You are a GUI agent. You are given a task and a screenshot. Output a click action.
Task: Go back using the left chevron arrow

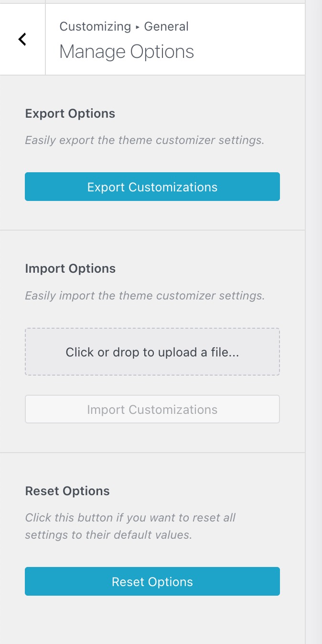point(22,39)
